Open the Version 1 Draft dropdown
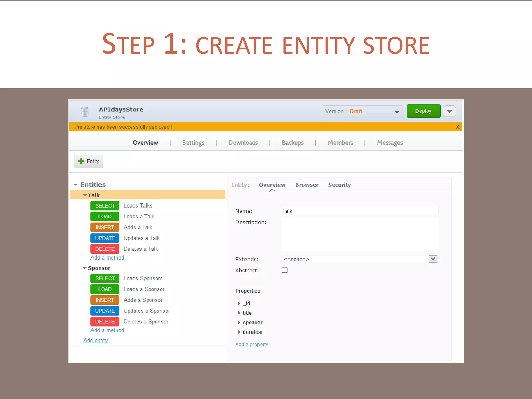The image size is (532, 399). (x=362, y=111)
